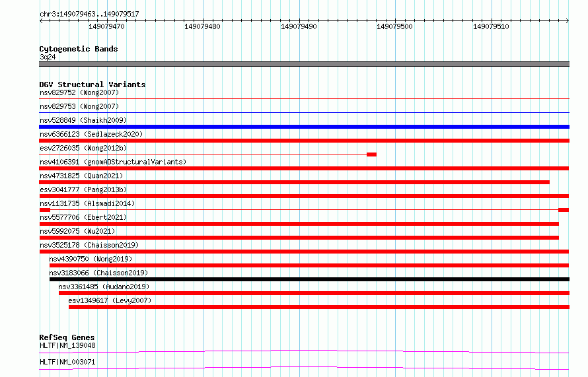The width and height of the screenshot is (588, 377).
Task: Click the ruler's left arrow end
Action: pyautogui.click(x=41, y=21)
